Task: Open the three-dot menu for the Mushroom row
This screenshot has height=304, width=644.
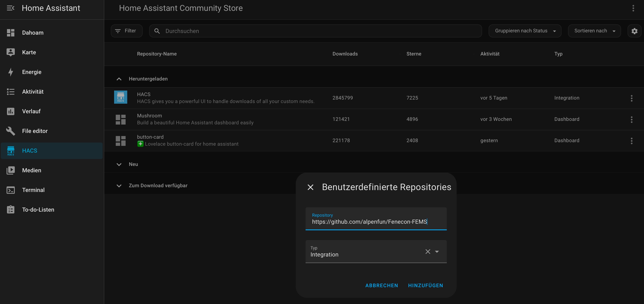Action: coord(631,120)
